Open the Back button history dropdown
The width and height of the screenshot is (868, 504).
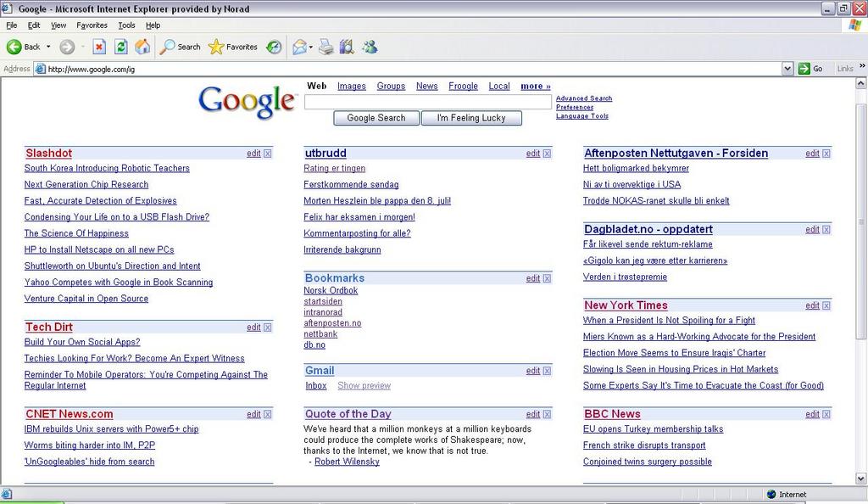pyautogui.click(x=48, y=47)
